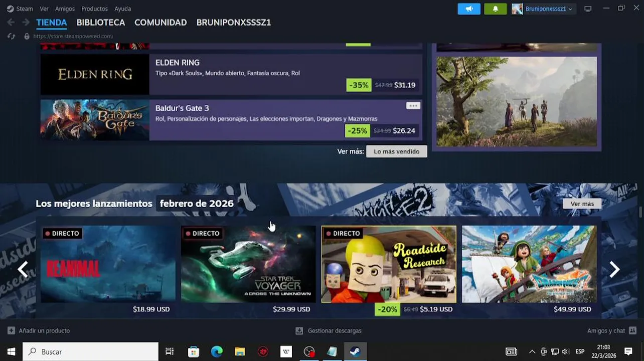This screenshot has width=644, height=361.
Task: Click the Baldur's Gate capsule image
Action: 95,120
